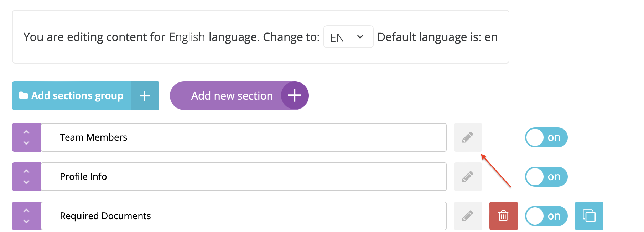The width and height of the screenshot is (644, 232).
Task: Move Team Members down with the down chevron
Action: [x=26, y=143]
